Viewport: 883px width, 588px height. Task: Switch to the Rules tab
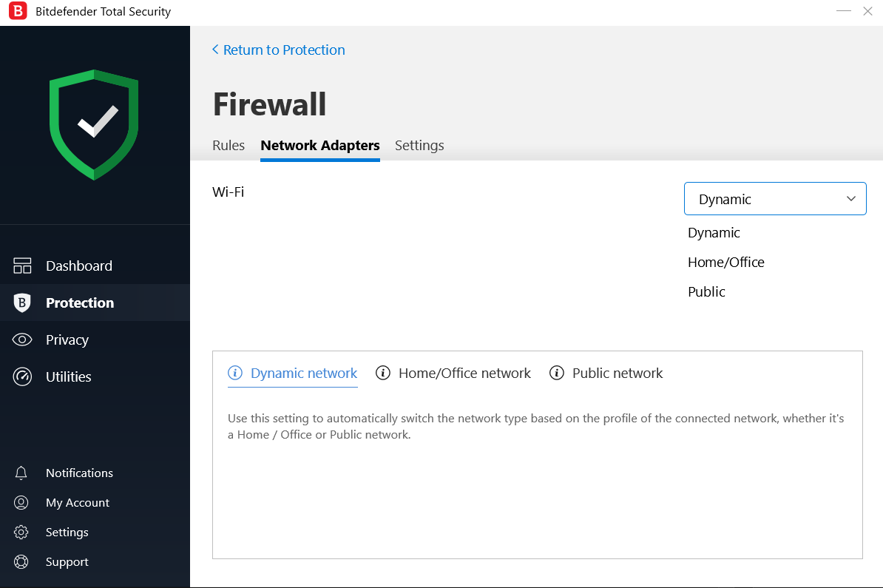coord(229,146)
